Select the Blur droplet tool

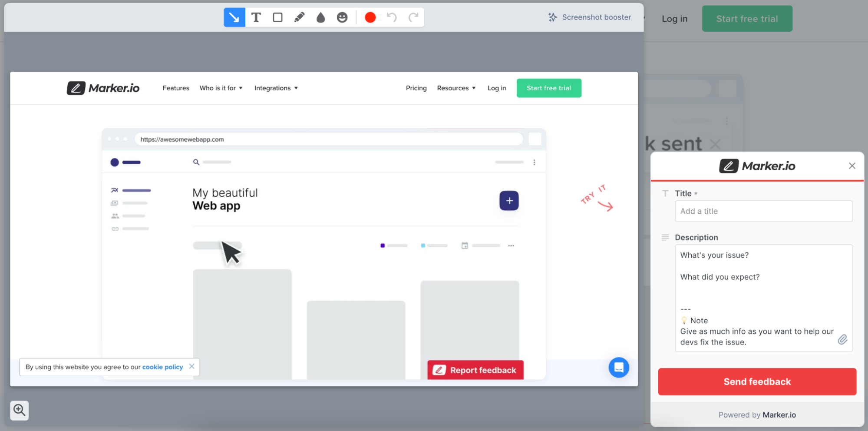[320, 17]
